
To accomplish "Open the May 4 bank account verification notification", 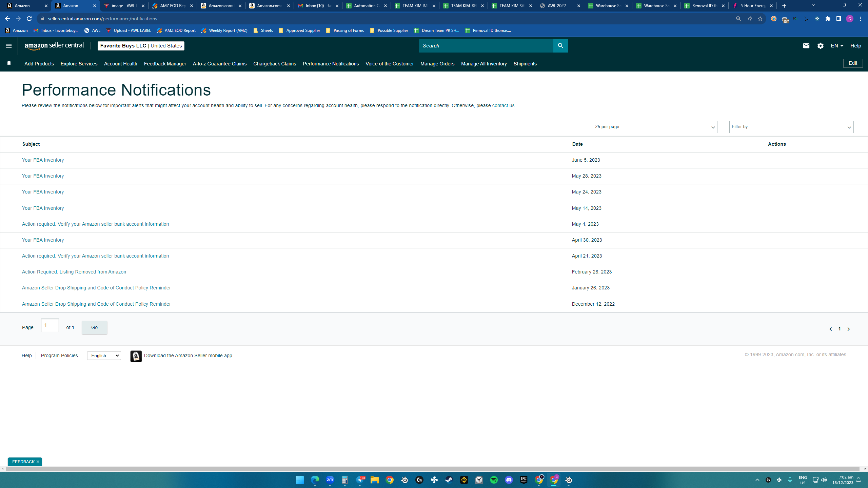I will pyautogui.click(x=95, y=224).
